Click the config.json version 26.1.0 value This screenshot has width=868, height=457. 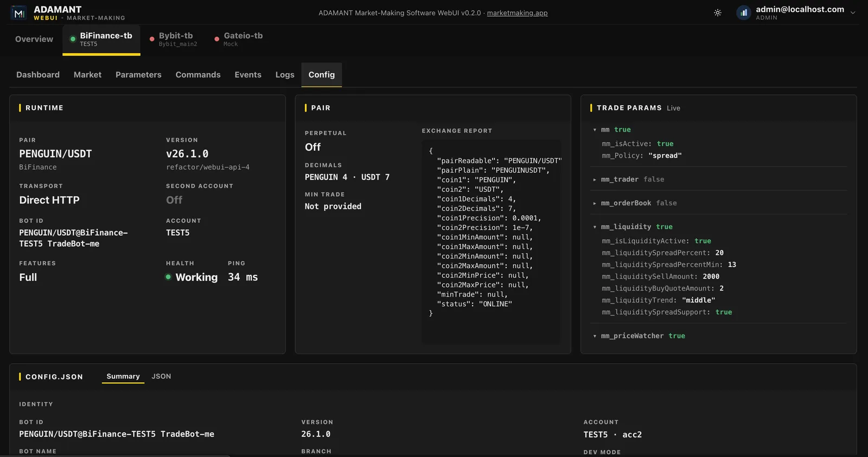tap(316, 434)
